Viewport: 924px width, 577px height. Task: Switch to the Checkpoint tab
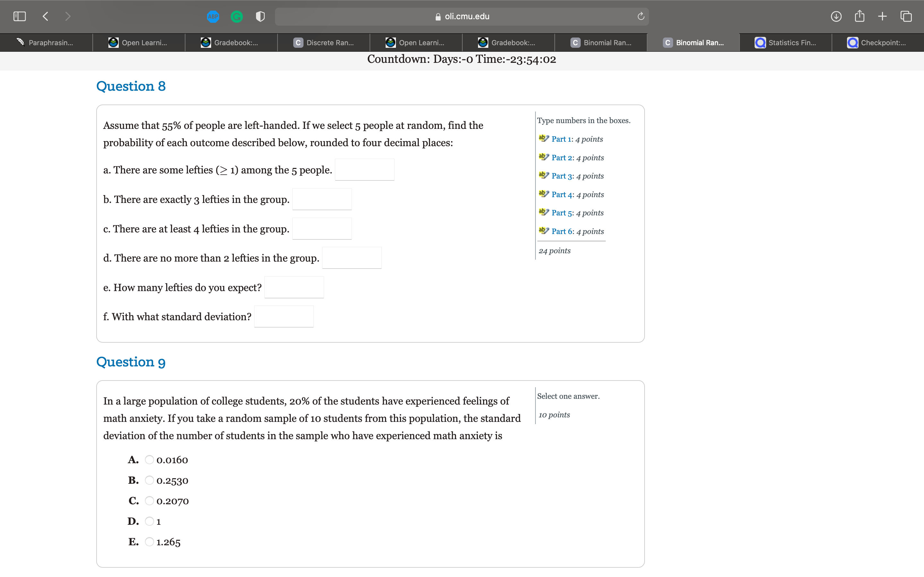(x=882, y=42)
